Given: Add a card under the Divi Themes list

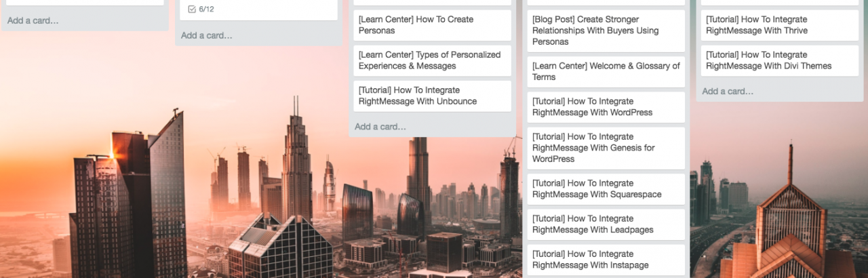Looking at the screenshot, I should click(x=728, y=91).
